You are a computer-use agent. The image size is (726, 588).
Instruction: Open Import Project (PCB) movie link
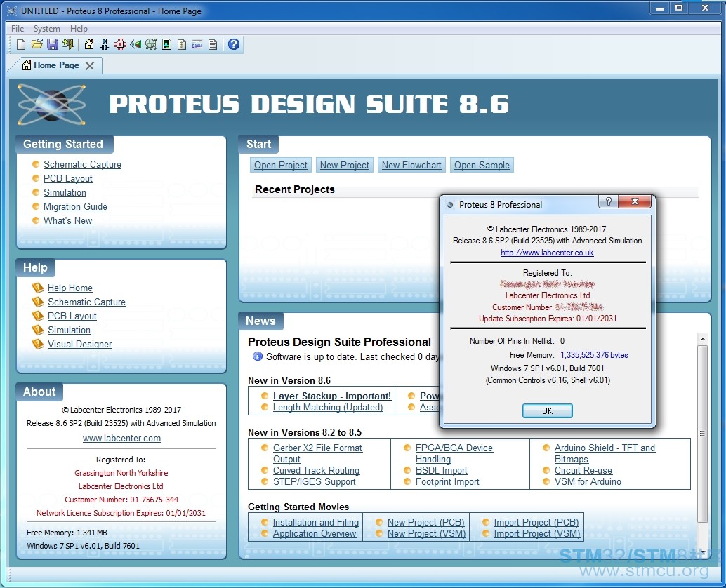tap(536, 522)
